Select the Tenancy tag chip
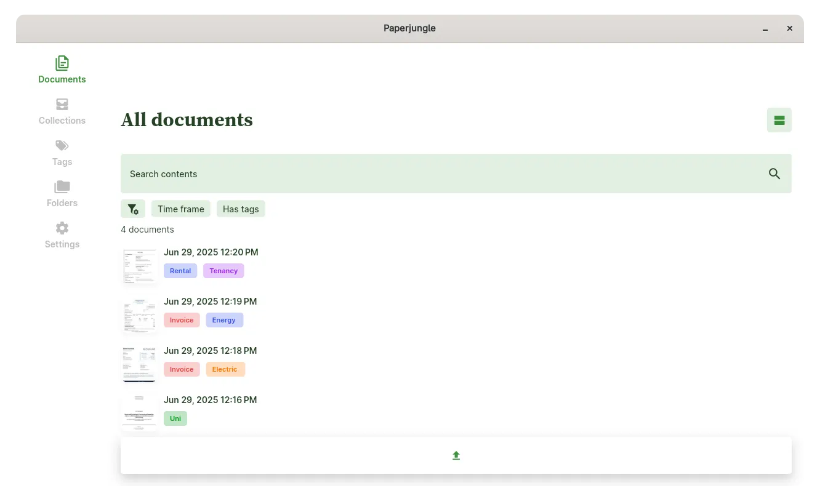This screenshot has width=820, height=504. tap(223, 271)
